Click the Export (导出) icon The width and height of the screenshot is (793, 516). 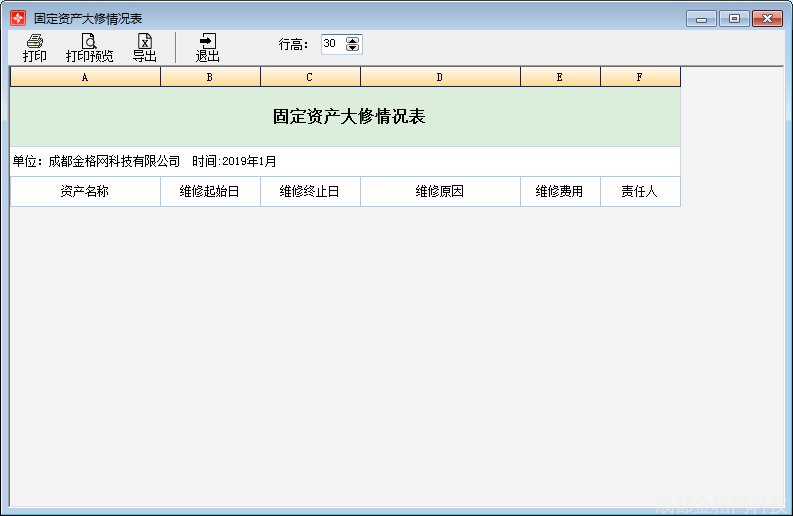coord(145,47)
